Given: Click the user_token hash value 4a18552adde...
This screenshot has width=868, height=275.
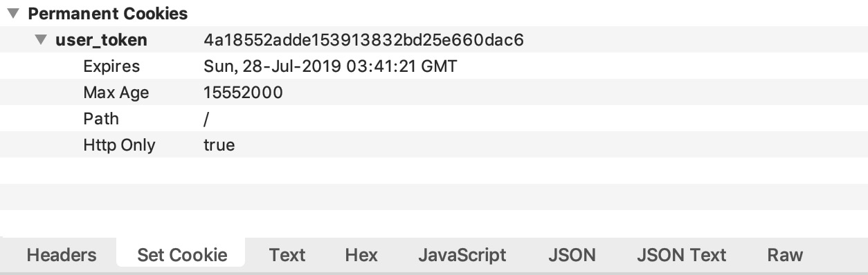Looking at the screenshot, I should [363, 40].
